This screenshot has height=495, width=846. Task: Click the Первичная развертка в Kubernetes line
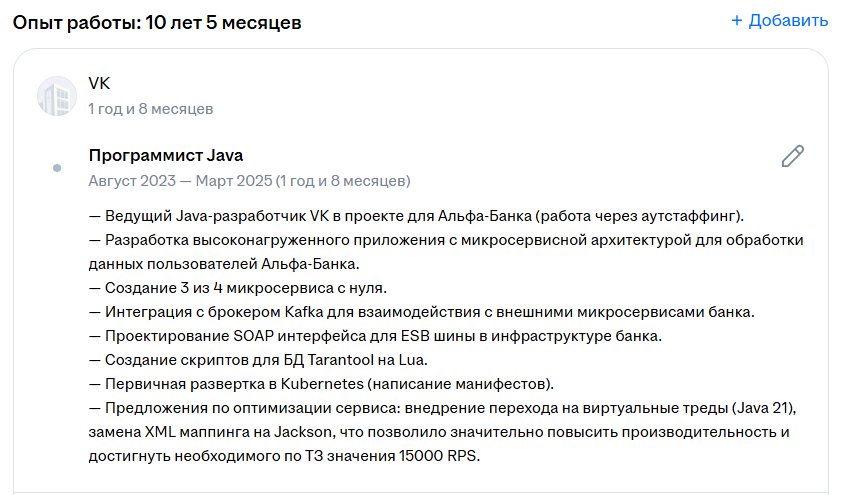(321, 384)
